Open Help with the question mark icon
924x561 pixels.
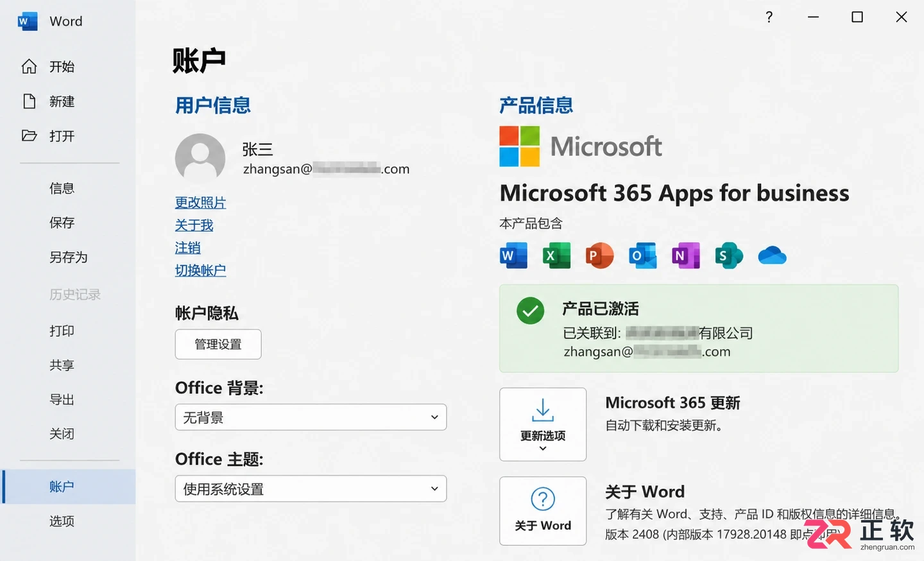point(769,17)
